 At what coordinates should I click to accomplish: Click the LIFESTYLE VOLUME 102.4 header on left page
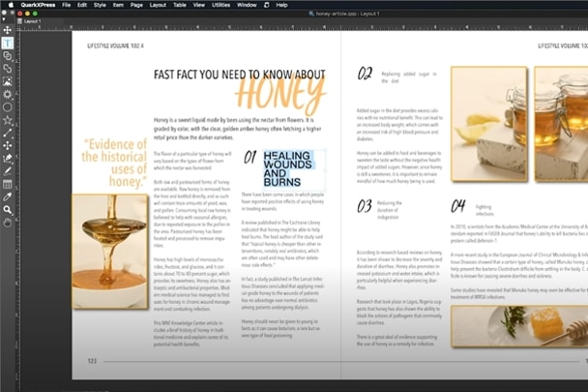(x=115, y=45)
